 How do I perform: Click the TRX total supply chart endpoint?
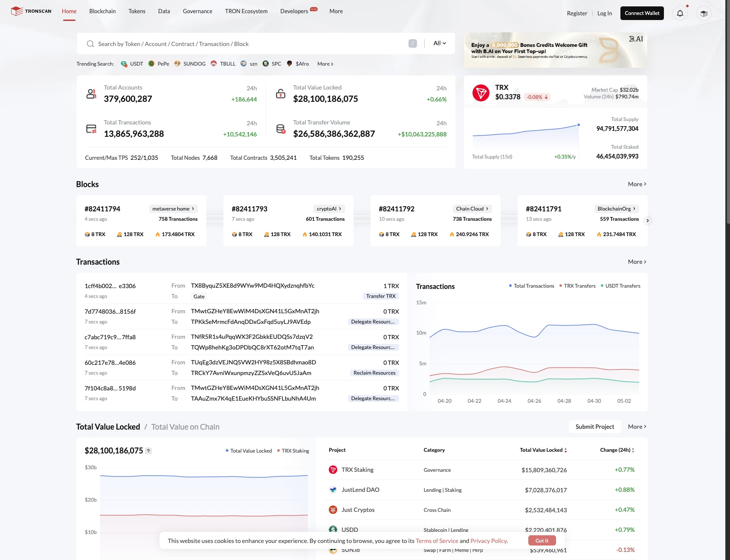click(x=579, y=125)
